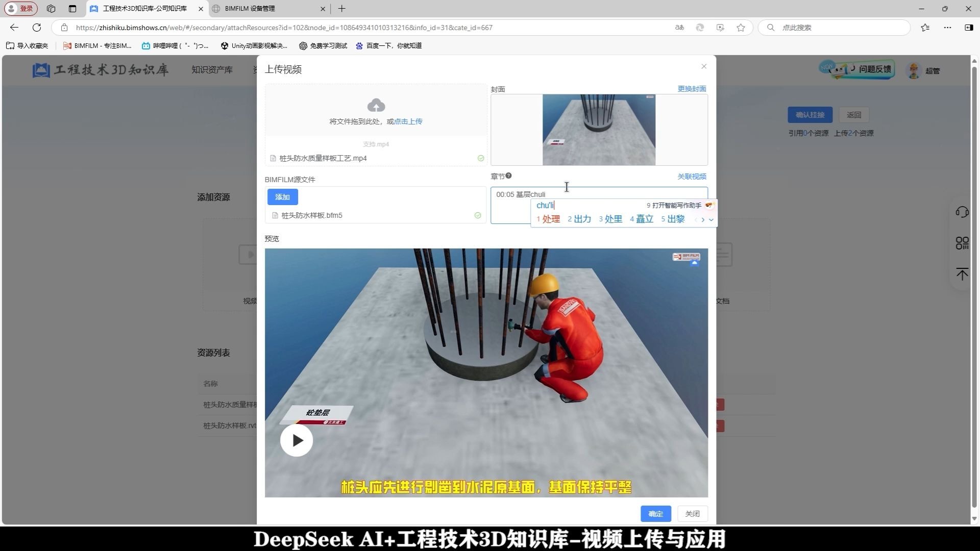Click the QR code grid sidebar icon
The width and height of the screenshot is (980, 551).
[x=962, y=243]
